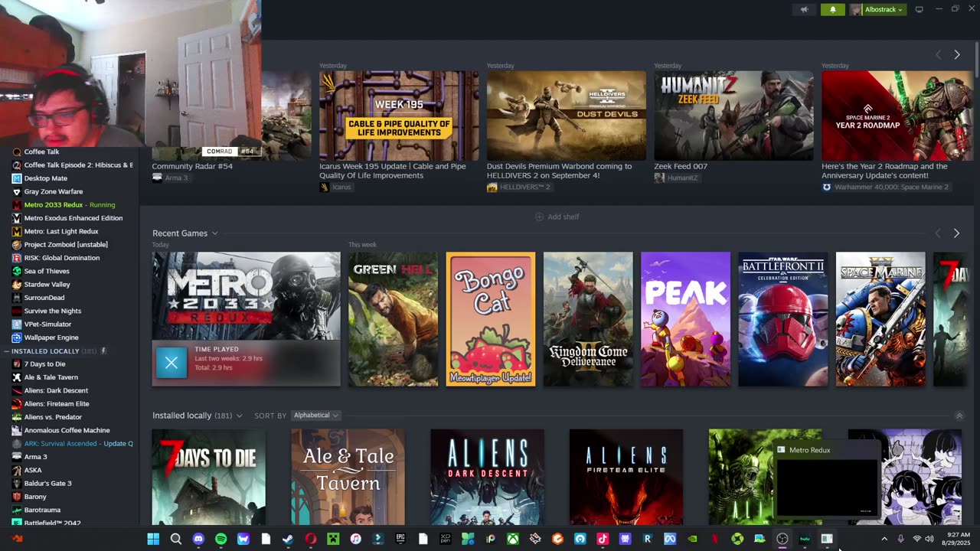The height and width of the screenshot is (551, 980).
Task: Click the announcements megaphone icon
Action: [804, 9]
